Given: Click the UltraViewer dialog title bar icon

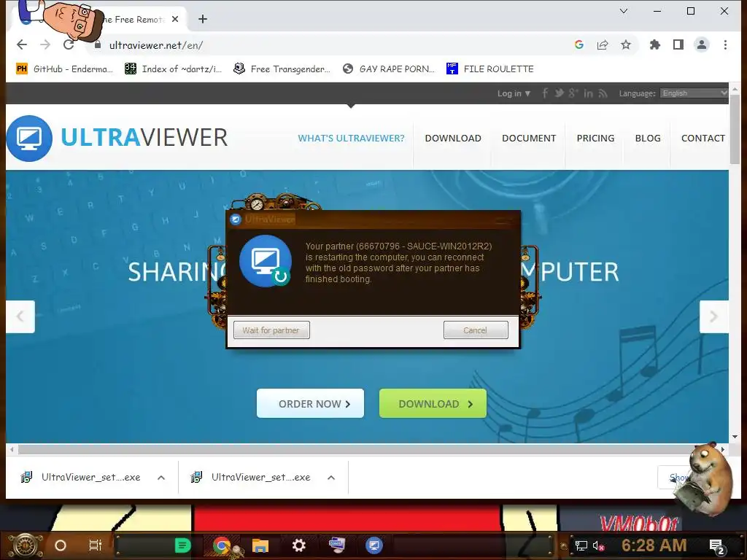Looking at the screenshot, I should (x=236, y=219).
